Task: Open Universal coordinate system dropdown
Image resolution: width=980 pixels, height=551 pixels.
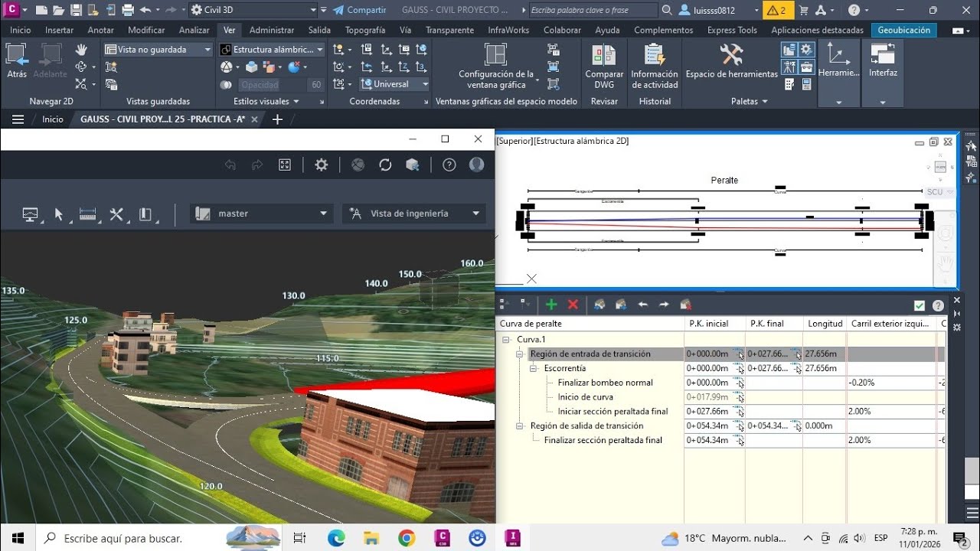Action: click(x=394, y=84)
